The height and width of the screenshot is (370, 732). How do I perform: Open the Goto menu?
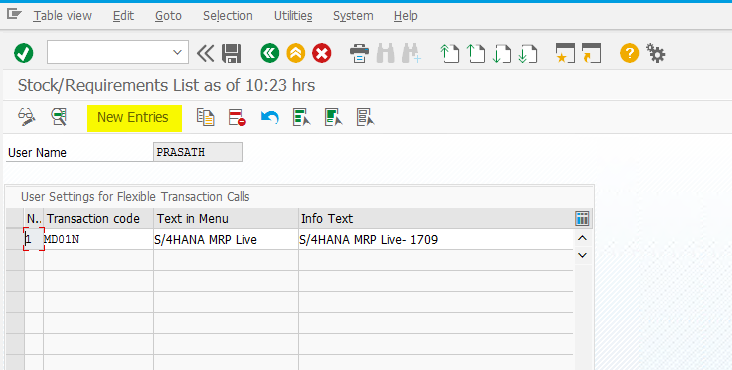pyautogui.click(x=168, y=16)
